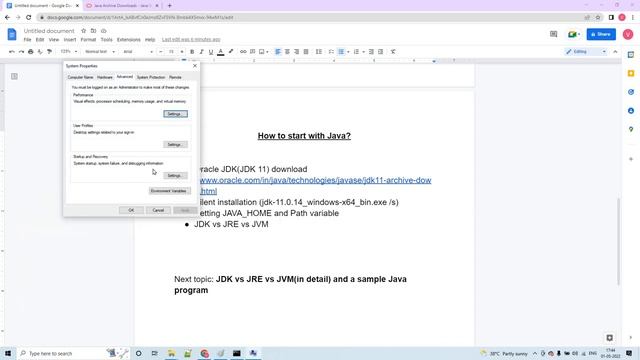Toggle Bold formatting
Viewport: 640px width, 360px height.
click(192, 52)
